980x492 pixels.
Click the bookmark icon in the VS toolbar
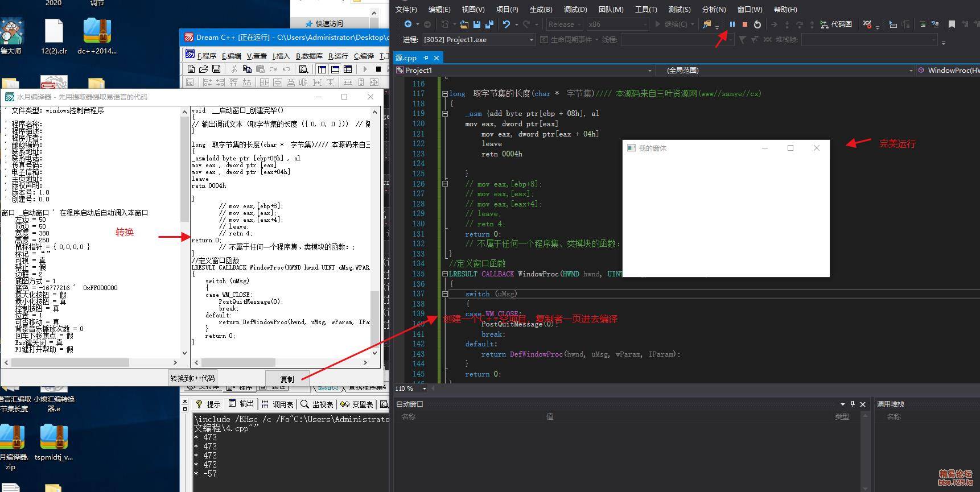point(952,24)
